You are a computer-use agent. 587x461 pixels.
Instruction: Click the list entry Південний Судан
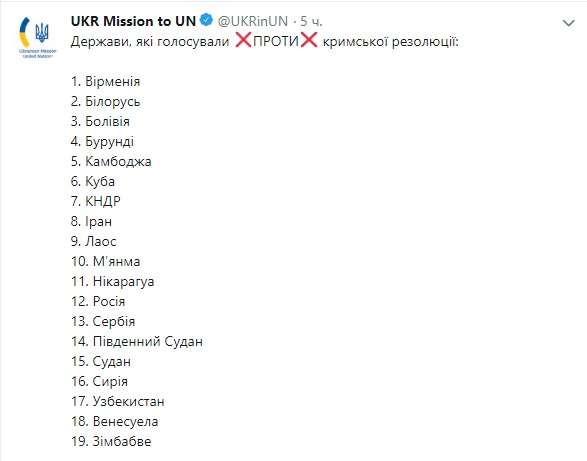[137, 342]
